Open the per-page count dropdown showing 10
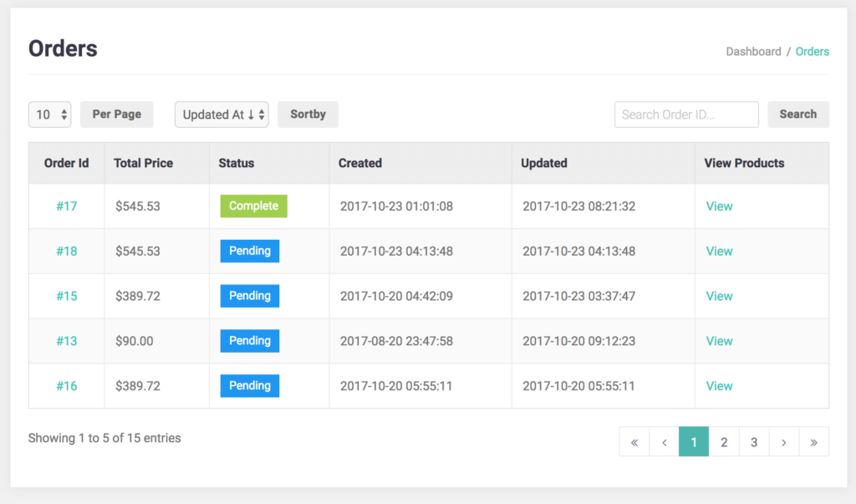Screen dimensions: 856x504 50,115
